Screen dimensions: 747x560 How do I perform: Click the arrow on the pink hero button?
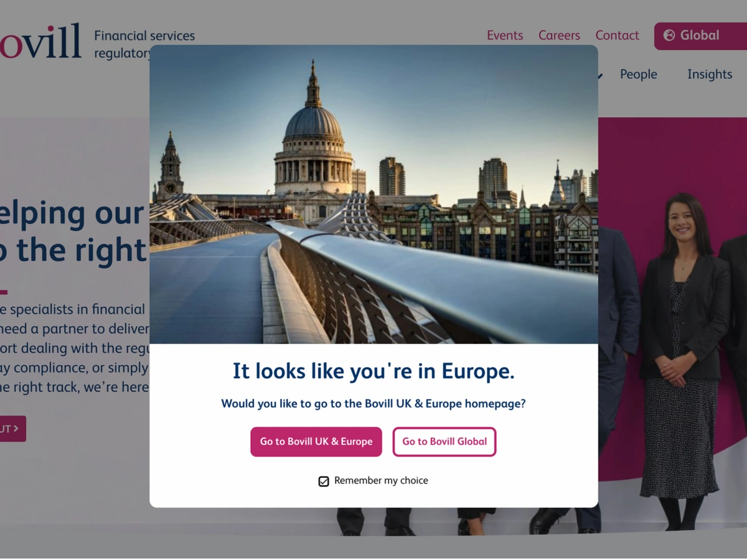pyautogui.click(x=16, y=429)
